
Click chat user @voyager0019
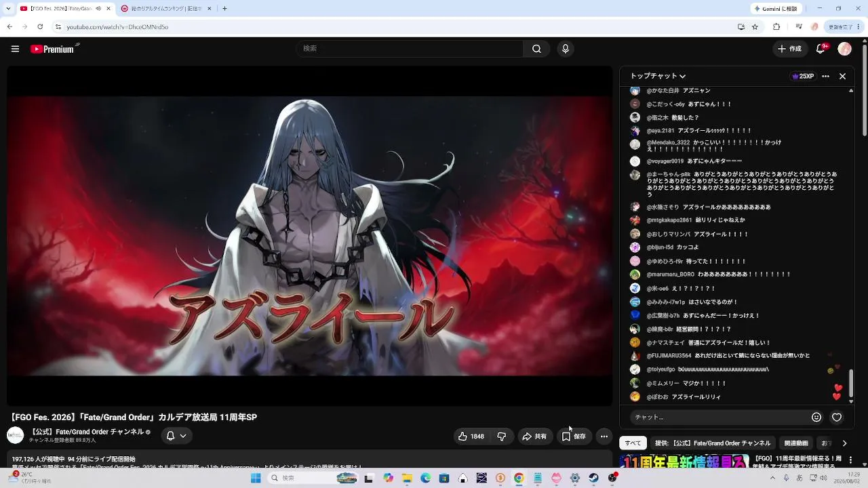(x=665, y=161)
